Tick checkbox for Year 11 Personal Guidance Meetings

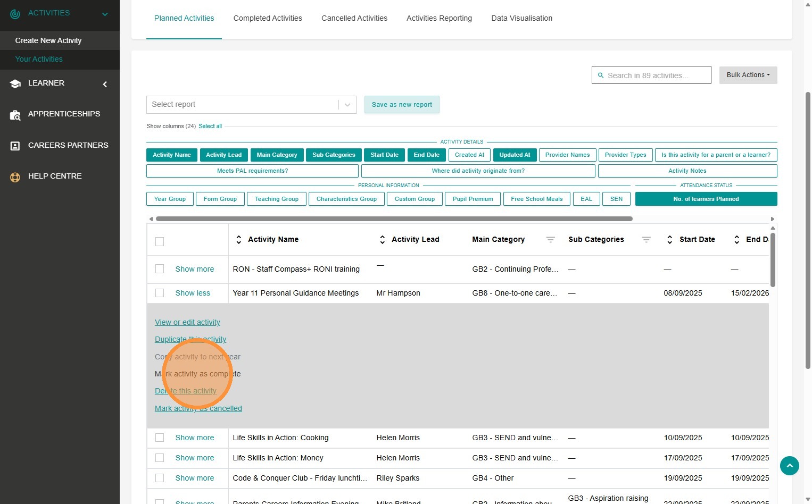[160, 293]
